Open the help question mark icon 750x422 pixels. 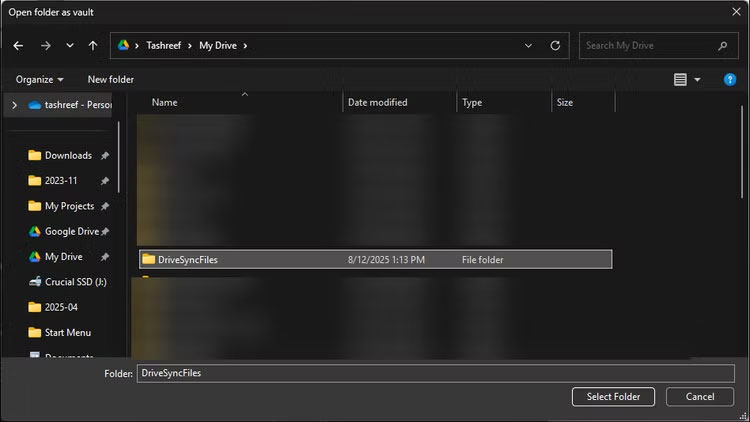click(730, 79)
